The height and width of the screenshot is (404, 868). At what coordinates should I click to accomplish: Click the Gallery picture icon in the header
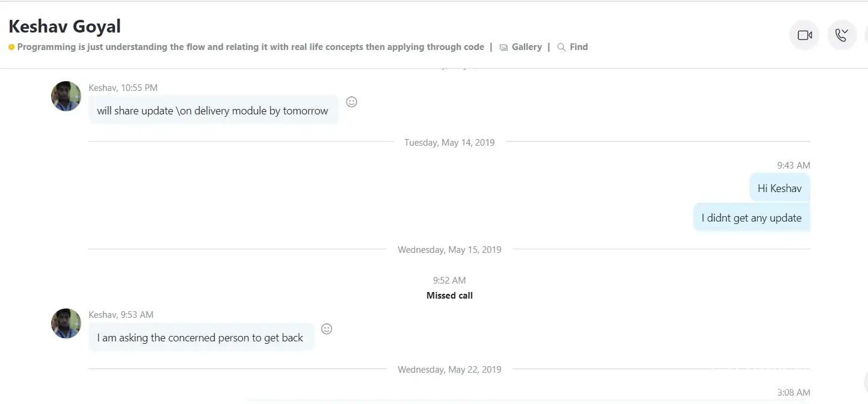point(504,48)
